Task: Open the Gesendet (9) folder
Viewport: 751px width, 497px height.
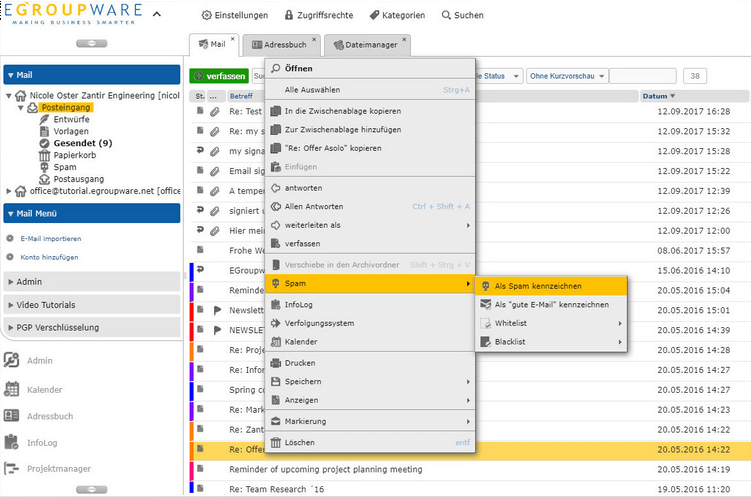Action: [x=82, y=143]
